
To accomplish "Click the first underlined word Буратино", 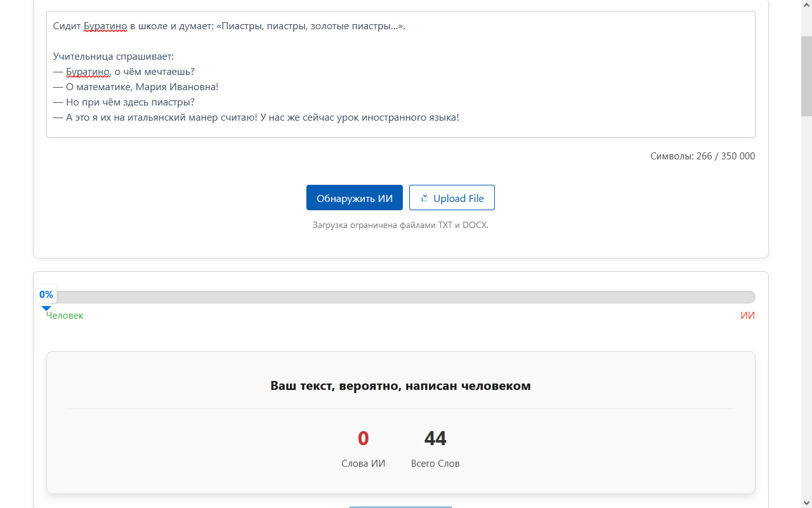I will coord(105,26).
